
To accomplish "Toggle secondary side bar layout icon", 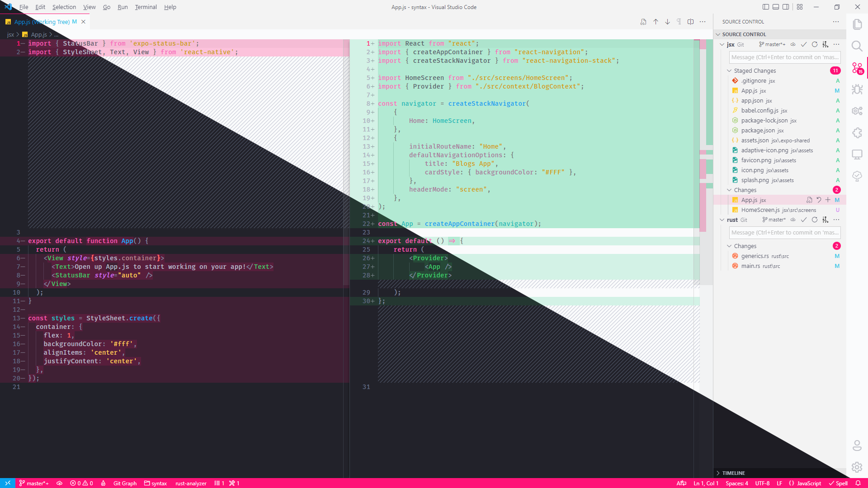I will click(786, 7).
